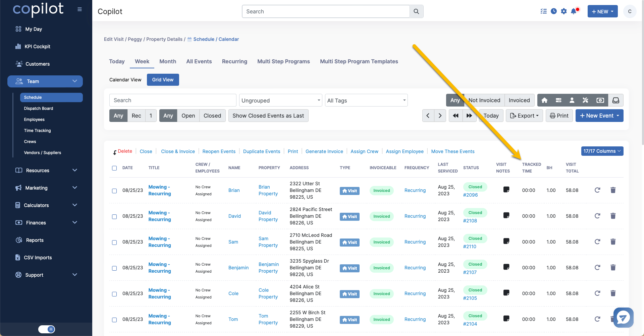Select the Not Invoiced filter toggle
This screenshot has width=644, height=336.
[x=484, y=100]
